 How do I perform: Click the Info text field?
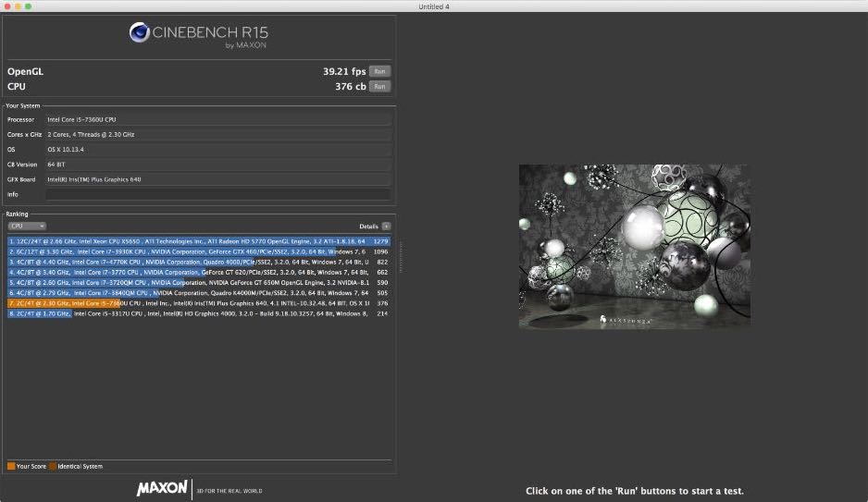click(x=217, y=194)
